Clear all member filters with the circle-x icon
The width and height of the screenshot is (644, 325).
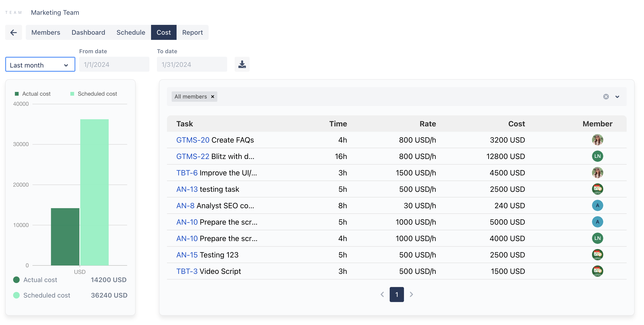(606, 97)
